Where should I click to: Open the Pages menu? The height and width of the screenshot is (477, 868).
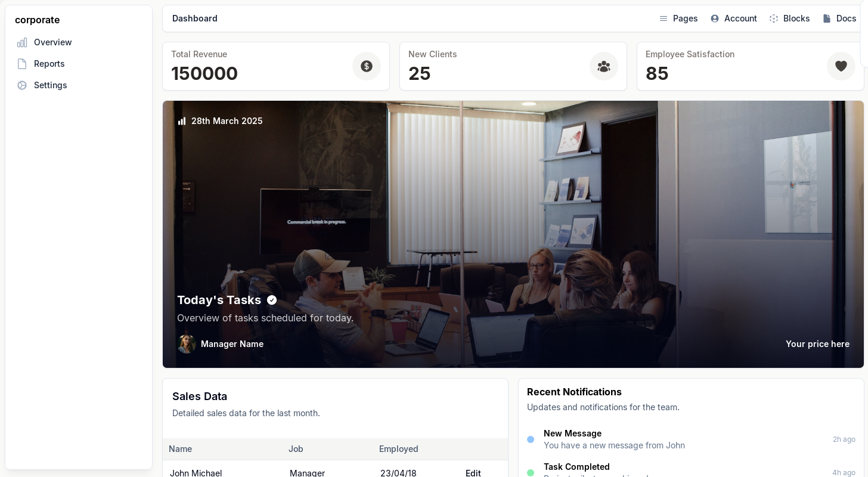678,18
